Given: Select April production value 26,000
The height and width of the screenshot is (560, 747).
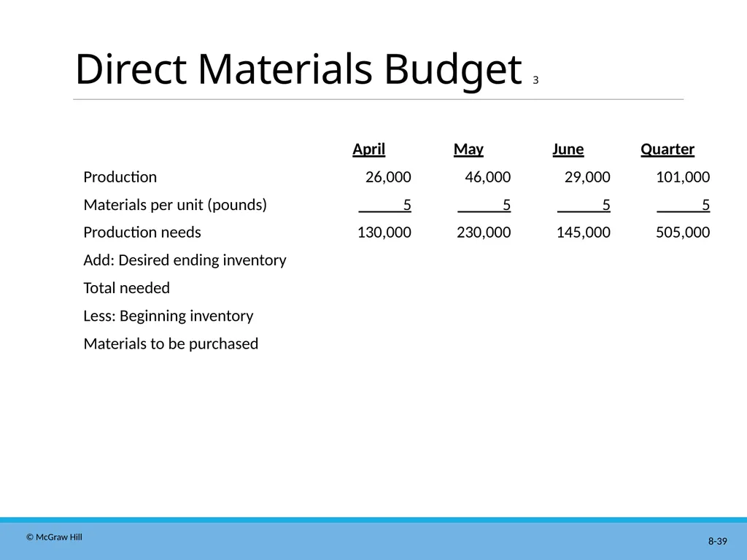Looking at the screenshot, I should pos(388,177).
